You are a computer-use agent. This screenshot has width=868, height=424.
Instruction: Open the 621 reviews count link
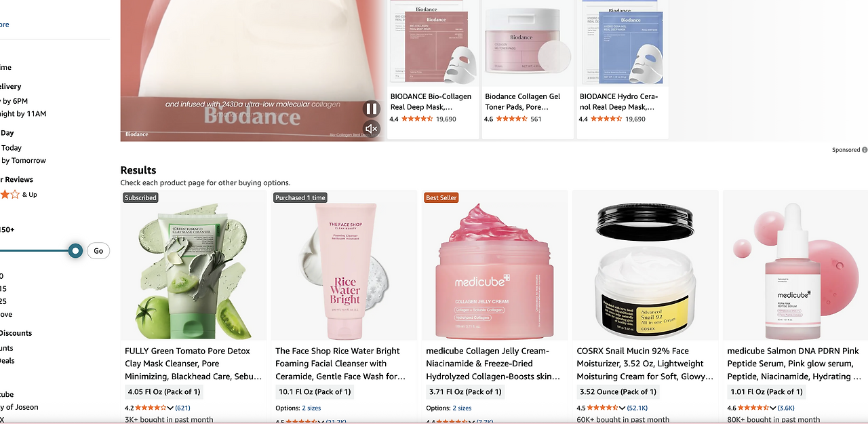182,408
